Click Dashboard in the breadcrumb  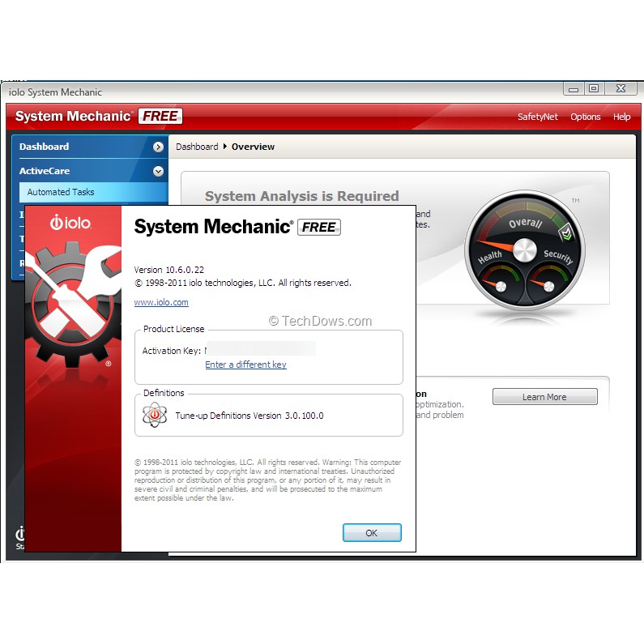197,147
